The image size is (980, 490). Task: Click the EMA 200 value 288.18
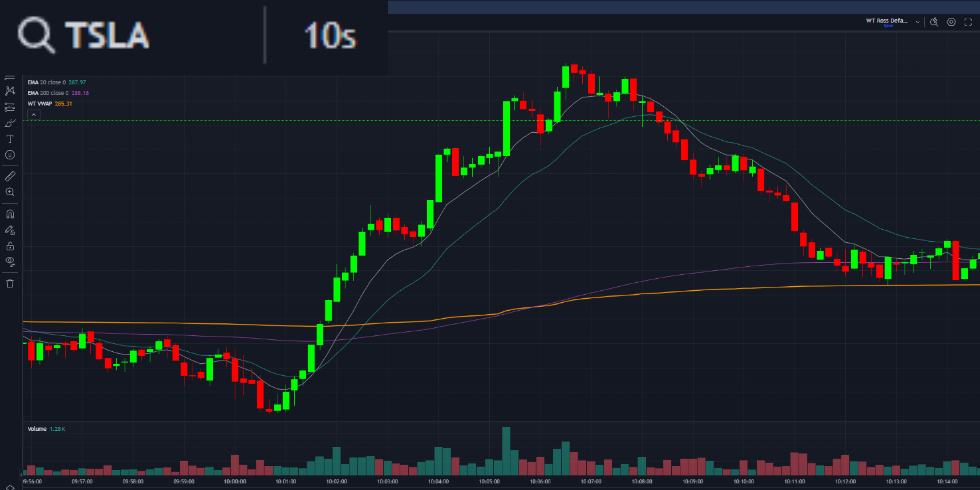[x=80, y=93]
